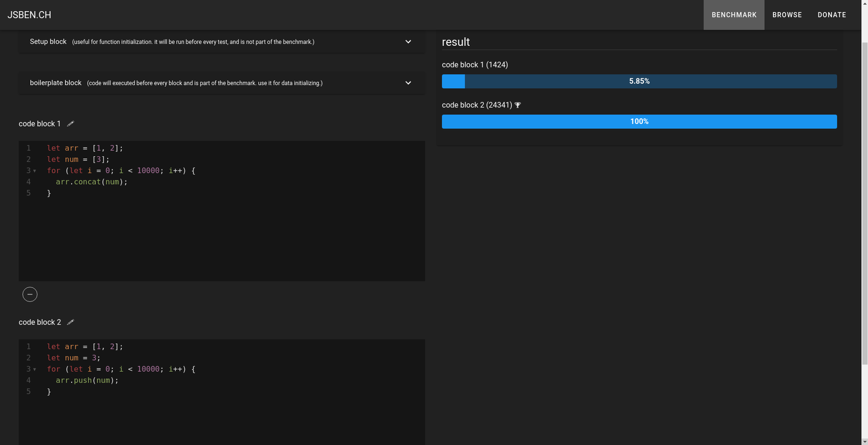This screenshot has width=868, height=445.
Task: Expand the Setup block chevron
Action: coord(408,42)
